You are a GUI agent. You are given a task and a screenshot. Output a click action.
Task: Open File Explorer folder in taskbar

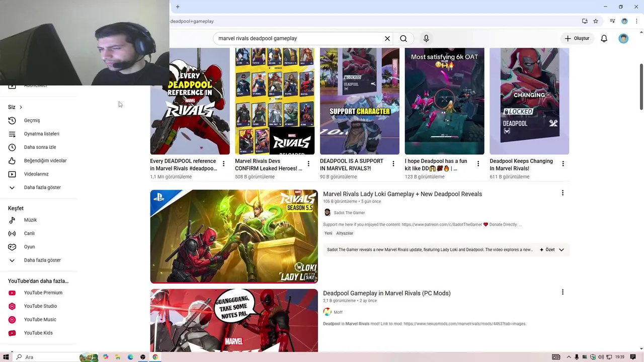(118, 357)
